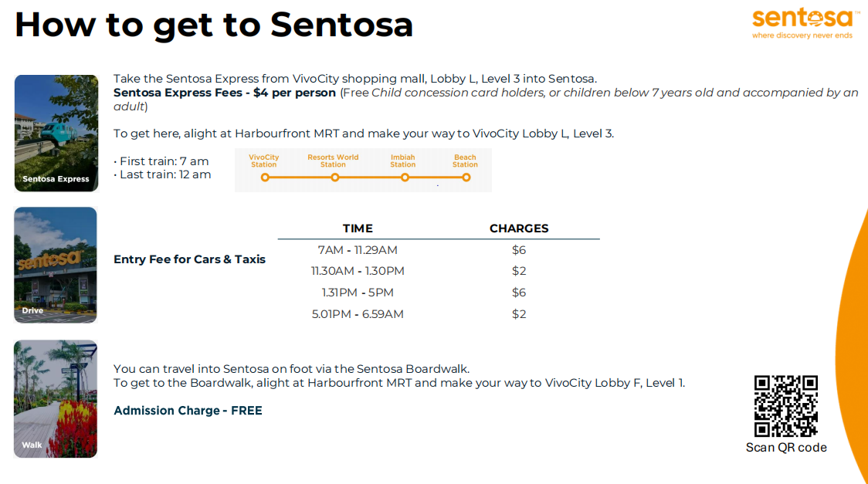The width and height of the screenshot is (868, 484).
Task: Click the 11.30AM - 1.30PM time row
Action: click(358, 271)
